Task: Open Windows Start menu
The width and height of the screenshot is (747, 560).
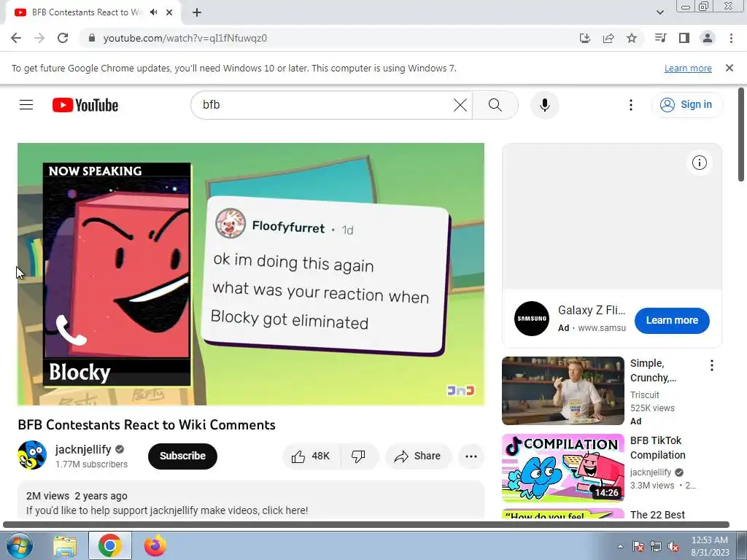Action: coord(19,545)
